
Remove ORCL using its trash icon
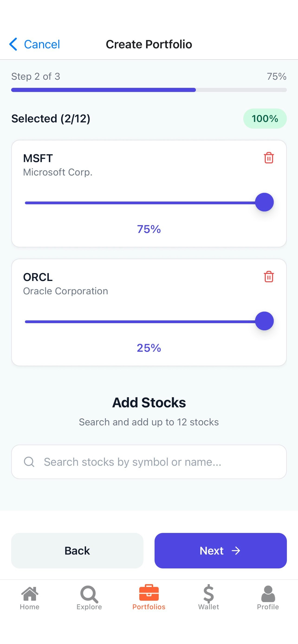269,277
